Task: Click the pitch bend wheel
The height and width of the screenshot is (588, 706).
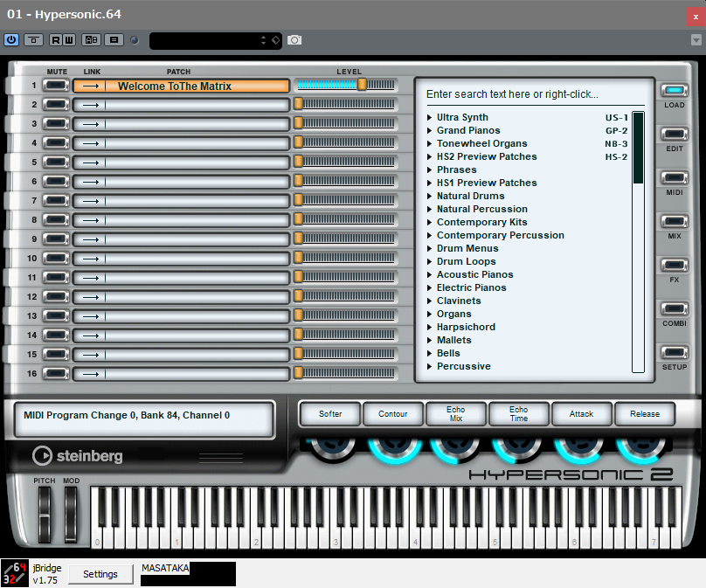Action: coord(44,514)
